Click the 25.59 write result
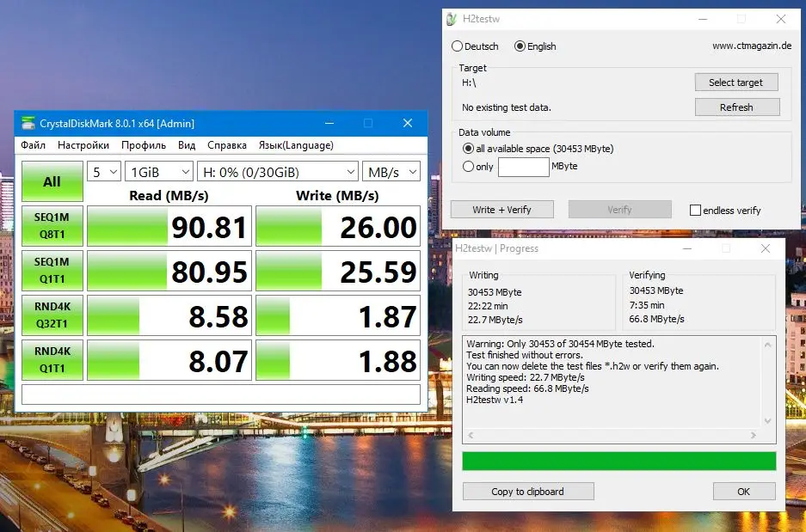Screen dimensions: 806x532 pyautogui.click(x=338, y=271)
